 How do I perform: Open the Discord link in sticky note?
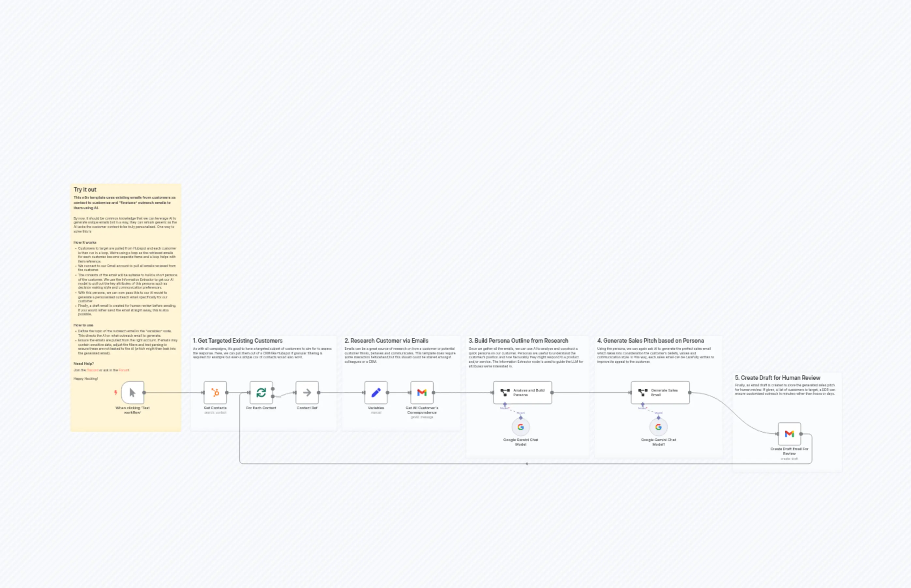coord(93,370)
